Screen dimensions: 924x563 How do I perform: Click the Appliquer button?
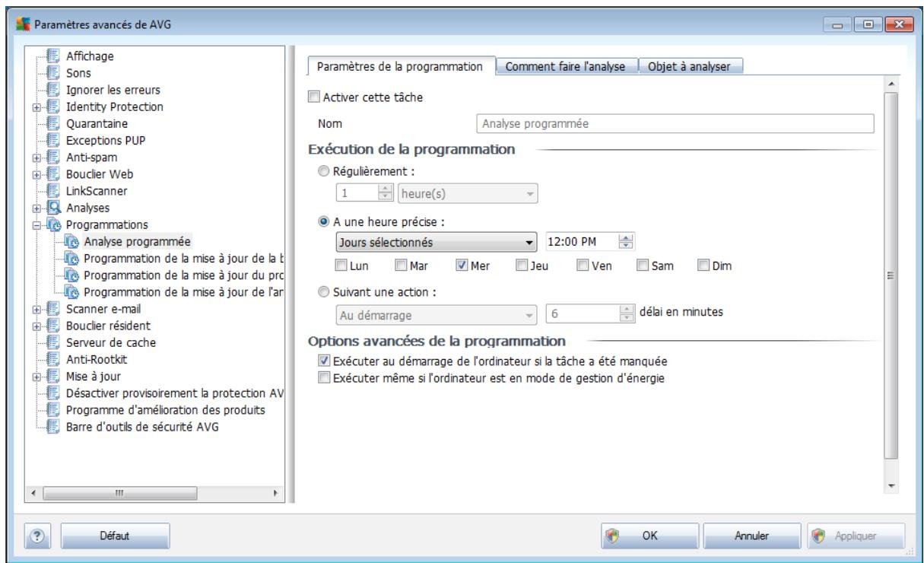[856, 536]
